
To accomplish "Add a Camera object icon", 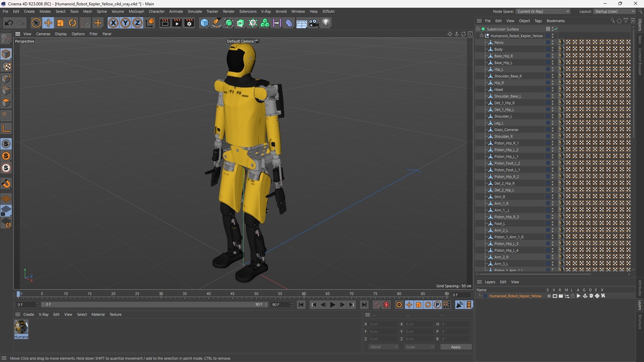I will [x=314, y=23].
